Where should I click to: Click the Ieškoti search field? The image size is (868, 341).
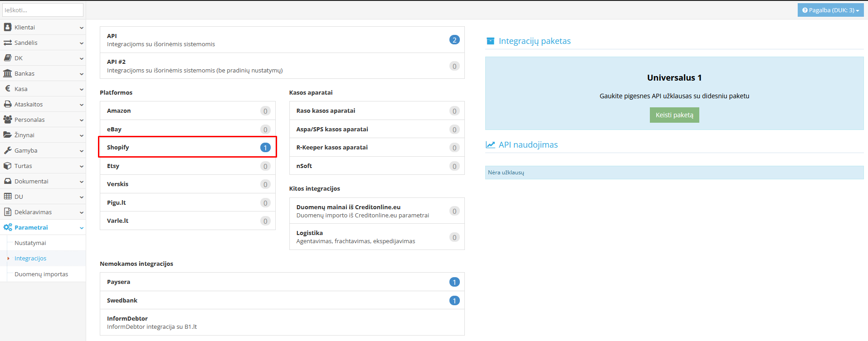point(43,10)
